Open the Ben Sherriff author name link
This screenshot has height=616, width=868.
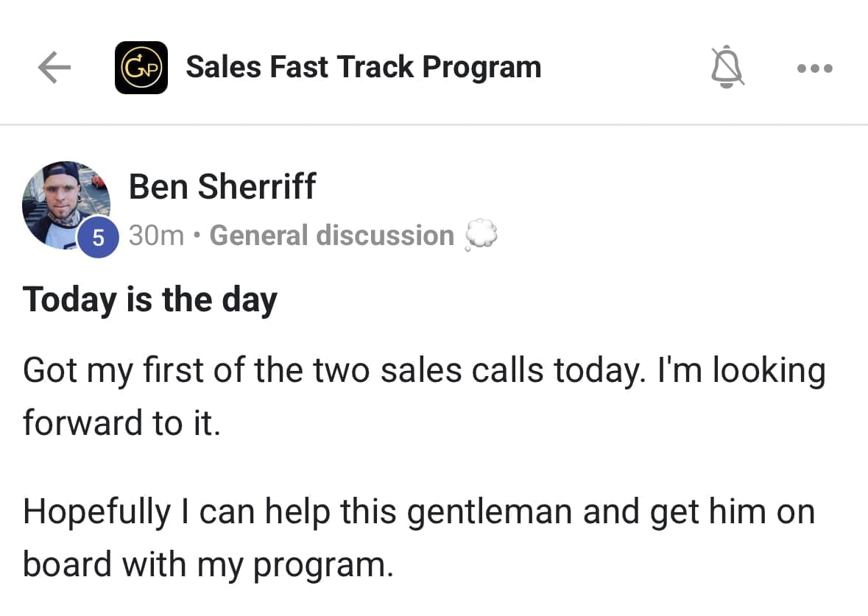click(x=222, y=187)
